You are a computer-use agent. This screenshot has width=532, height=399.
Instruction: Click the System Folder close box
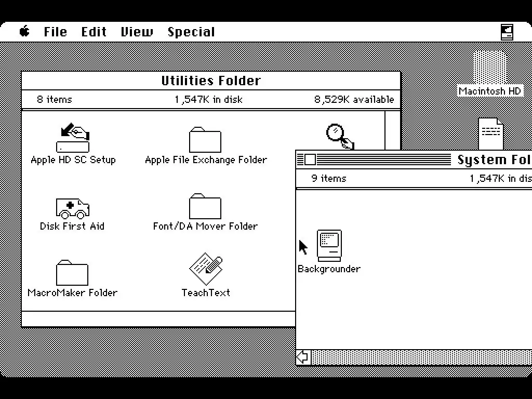point(310,159)
